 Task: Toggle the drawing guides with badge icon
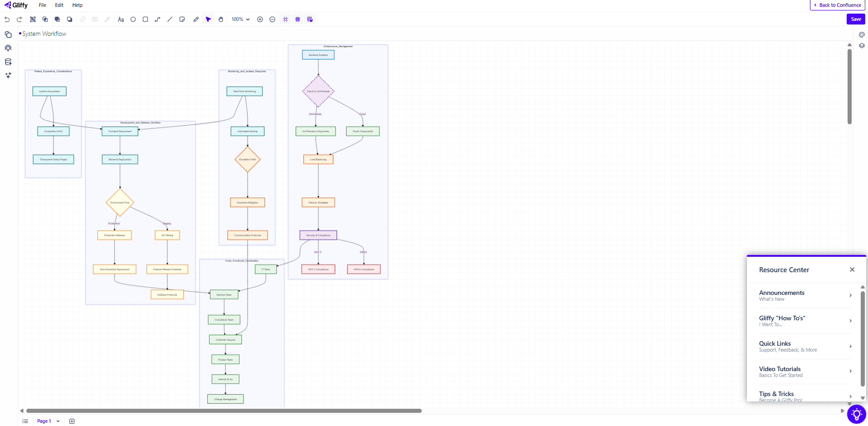coord(310,20)
